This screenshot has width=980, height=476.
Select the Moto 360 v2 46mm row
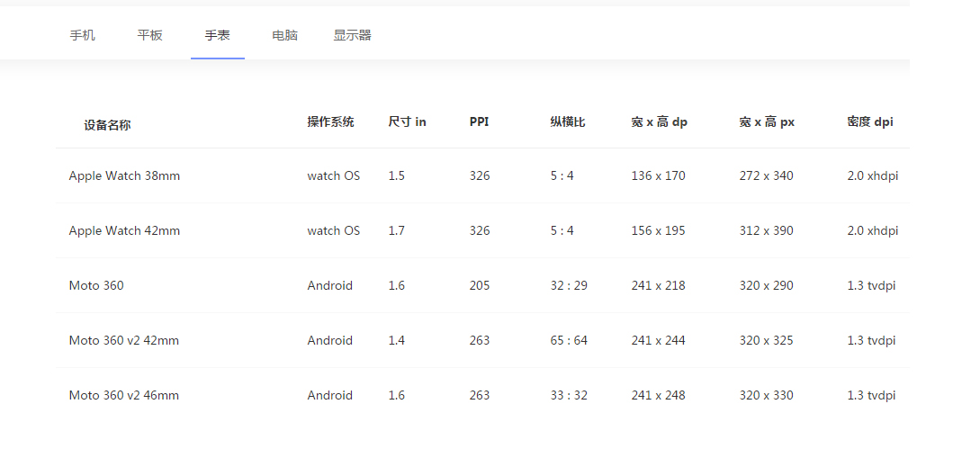(x=124, y=396)
